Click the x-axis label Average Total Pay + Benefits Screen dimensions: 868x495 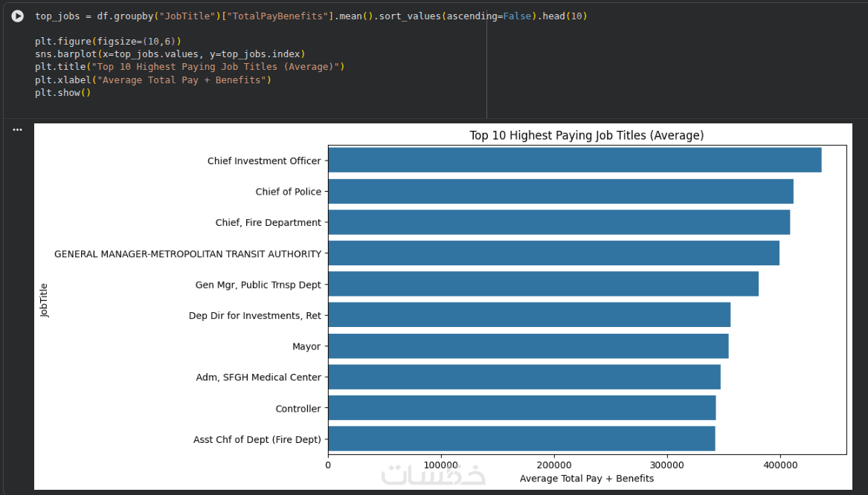[x=587, y=479]
